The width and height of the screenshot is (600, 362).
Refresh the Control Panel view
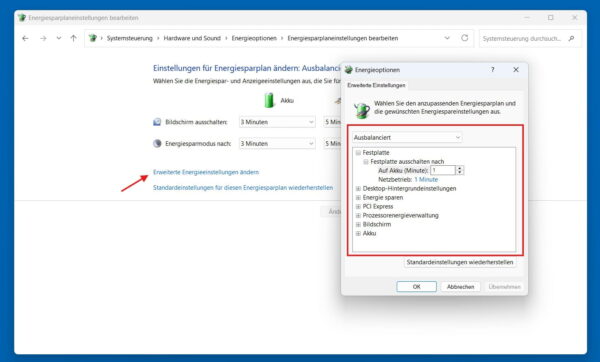(x=465, y=38)
